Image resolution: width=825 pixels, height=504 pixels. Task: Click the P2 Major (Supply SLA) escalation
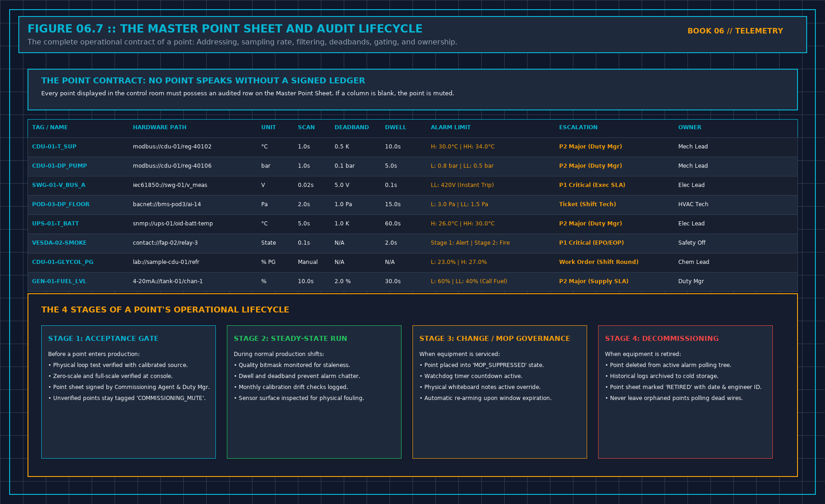point(594,281)
